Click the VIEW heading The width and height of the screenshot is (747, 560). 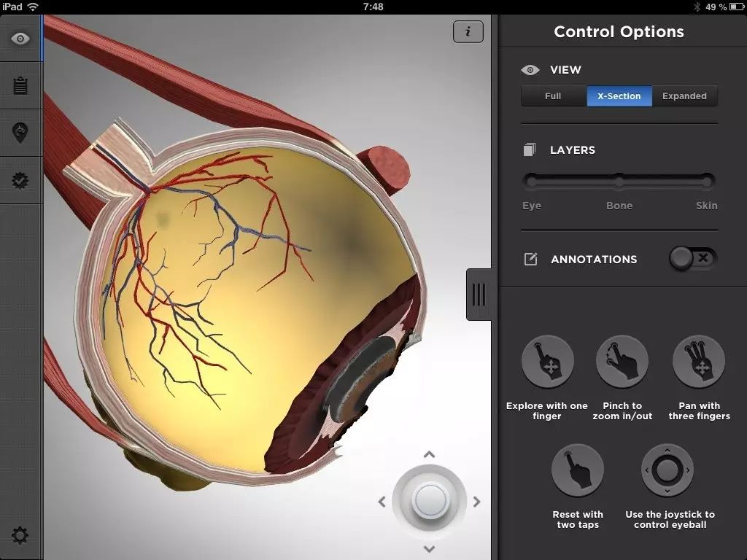coord(565,70)
